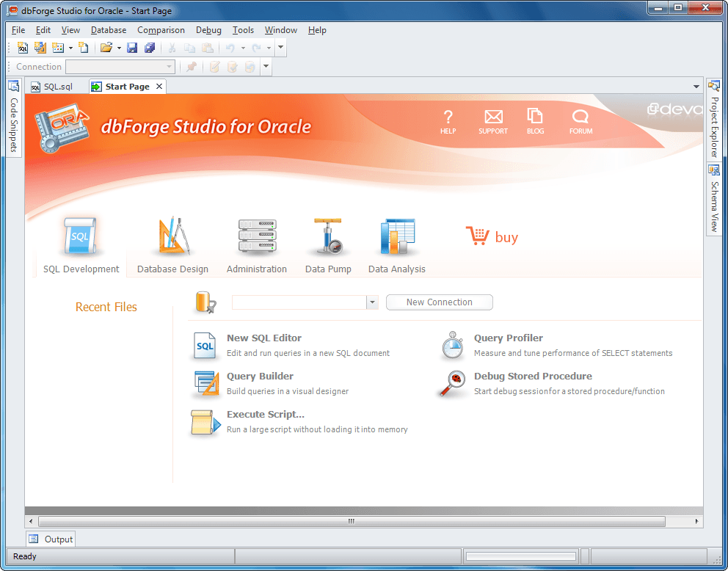Screen dimensions: 728x571
Task: Close the Start Page tab
Action: coord(159,87)
